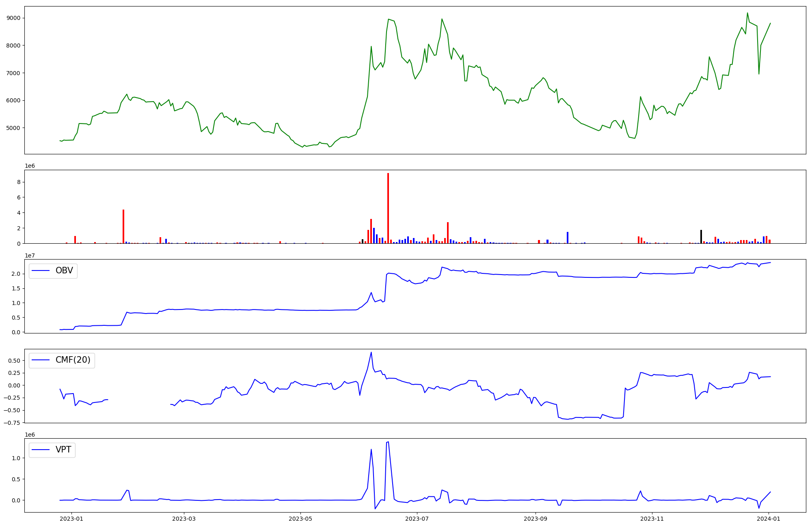
Task: Click the 5000 price axis label
Action: click(14, 128)
